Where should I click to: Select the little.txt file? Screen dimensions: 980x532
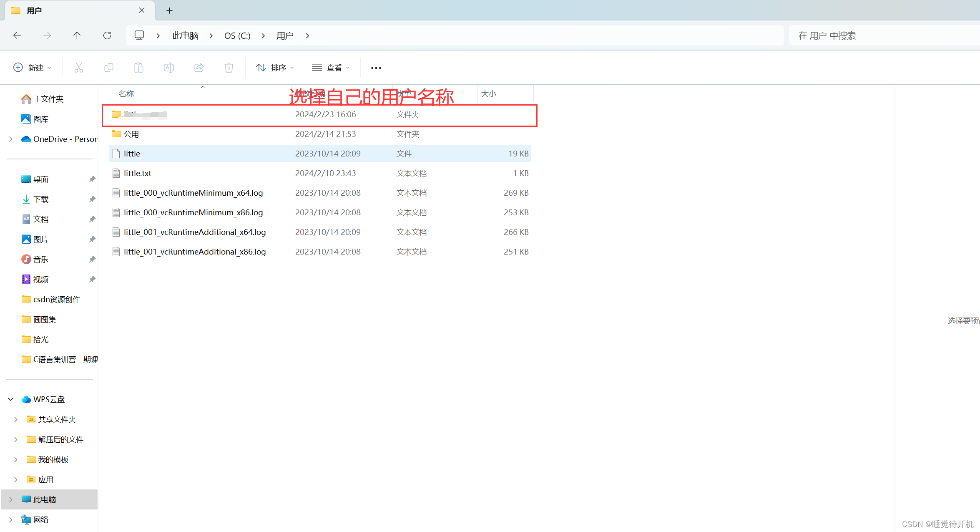[320, 173]
